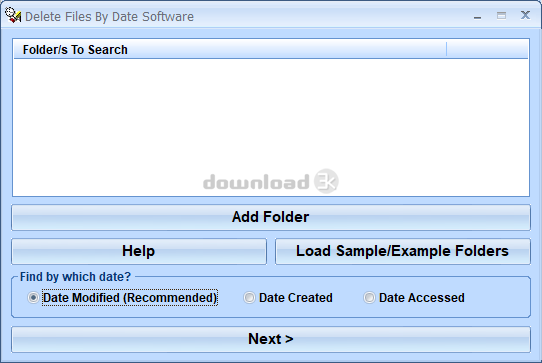Close the Delete Files By Date Software window

click(x=525, y=15)
